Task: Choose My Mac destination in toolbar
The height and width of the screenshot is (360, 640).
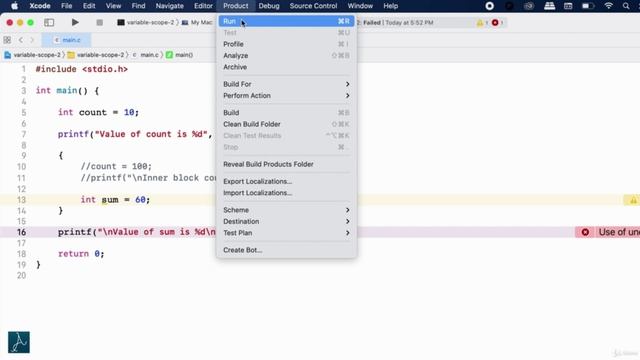Action: coord(197,22)
